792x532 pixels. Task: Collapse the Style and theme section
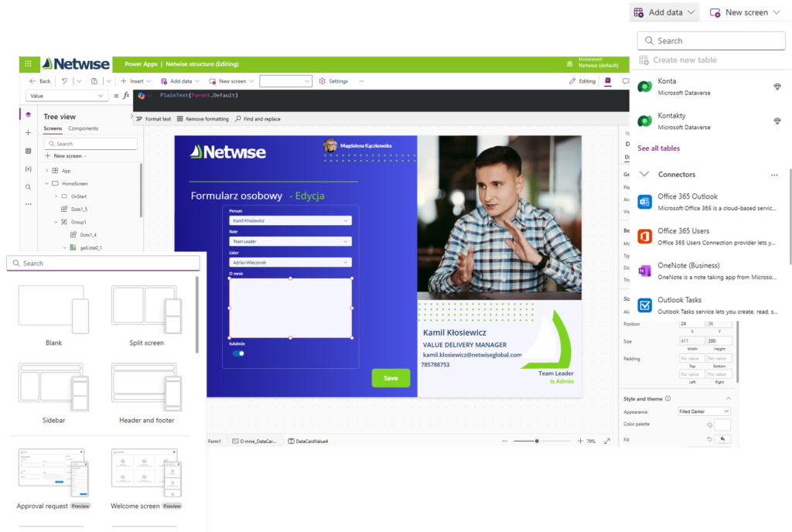[x=729, y=399]
